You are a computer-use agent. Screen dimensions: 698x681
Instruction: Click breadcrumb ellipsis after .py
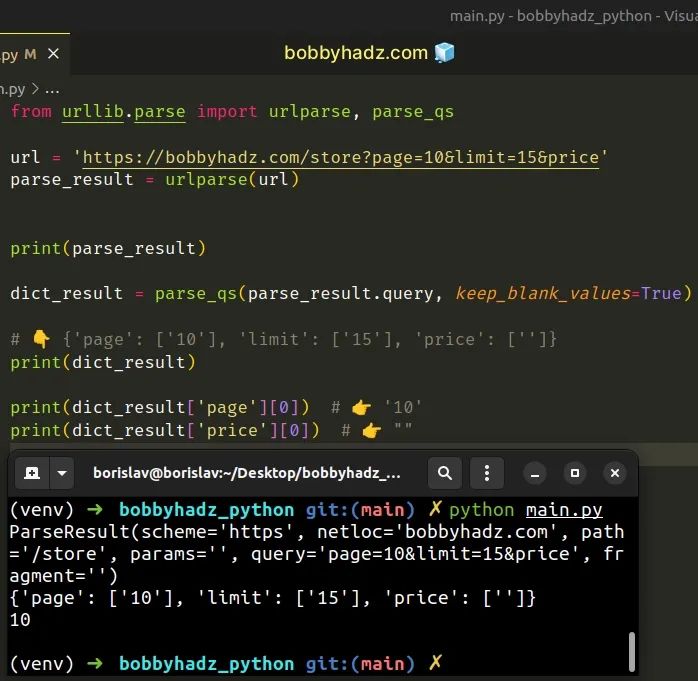tap(52, 90)
